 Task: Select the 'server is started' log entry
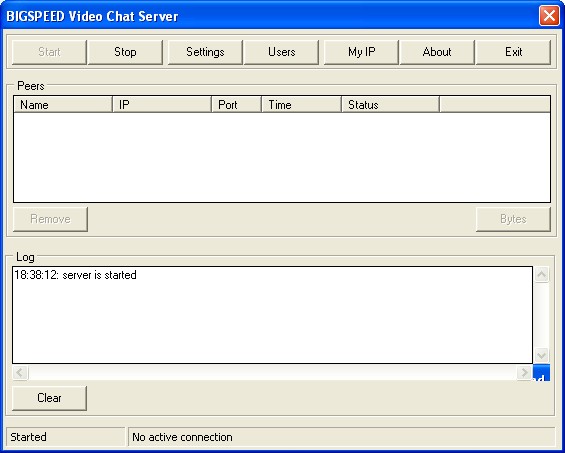coord(75,275)
